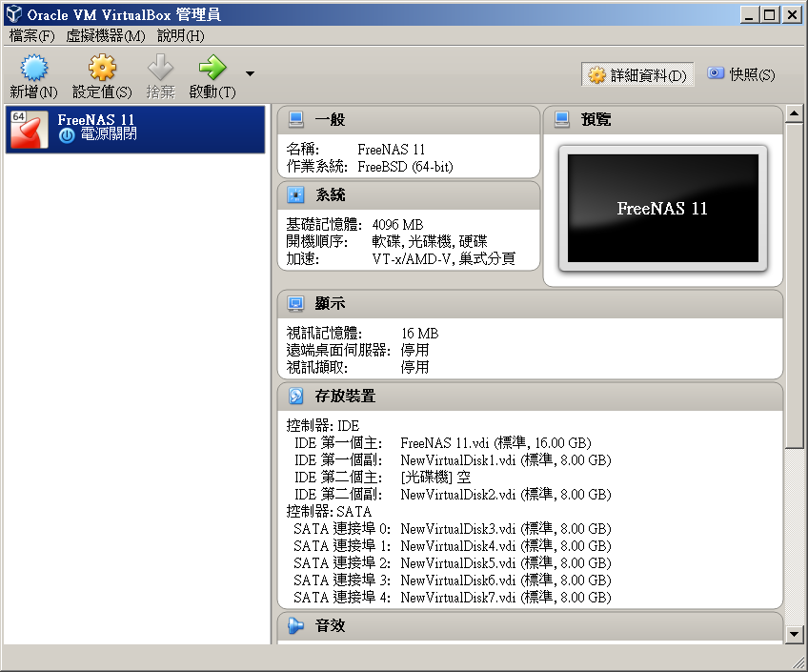Viewport: 808px width, 672px height.
Task: Click the details pane vertical scrollbar thumb
Action: [x=794, y=286]
